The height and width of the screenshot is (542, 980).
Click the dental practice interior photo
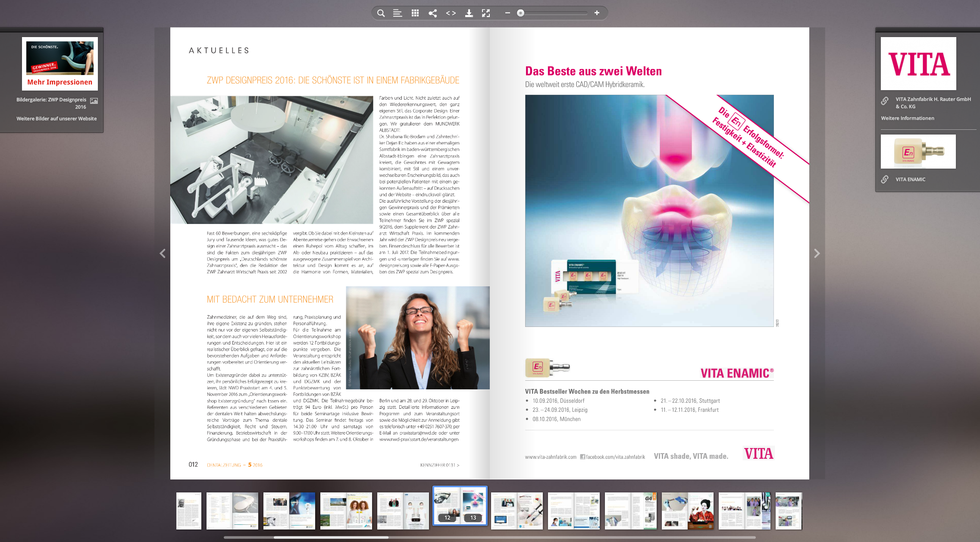(x=272, y=160)
